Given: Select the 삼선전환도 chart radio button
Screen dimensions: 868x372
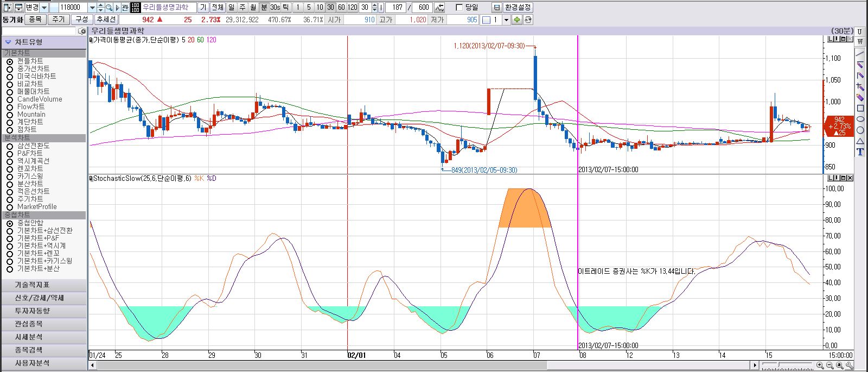Looking at the screenshot, I should pos(10,146).
